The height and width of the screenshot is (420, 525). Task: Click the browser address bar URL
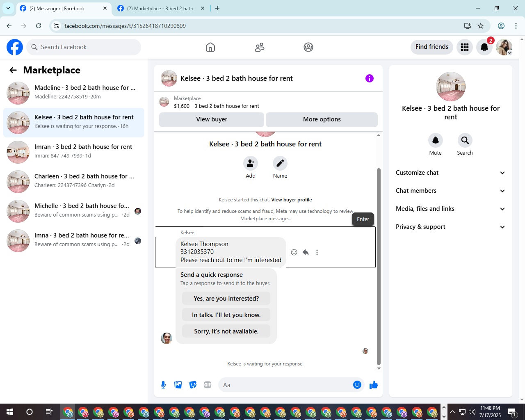pos(125,26)
